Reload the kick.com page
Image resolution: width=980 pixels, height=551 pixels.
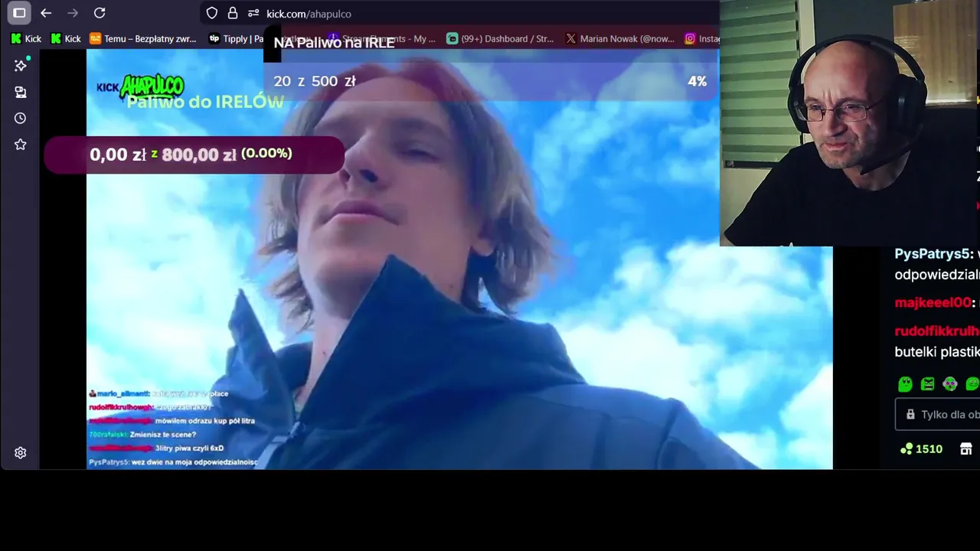(100, 13)
